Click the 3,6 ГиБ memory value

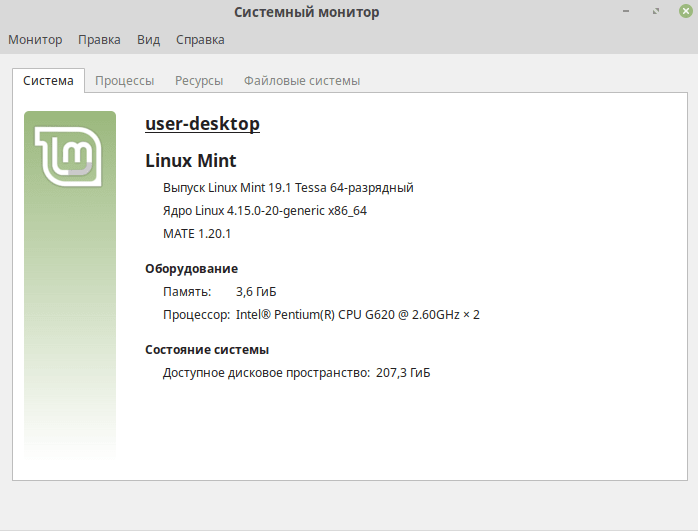pos(256,292)
